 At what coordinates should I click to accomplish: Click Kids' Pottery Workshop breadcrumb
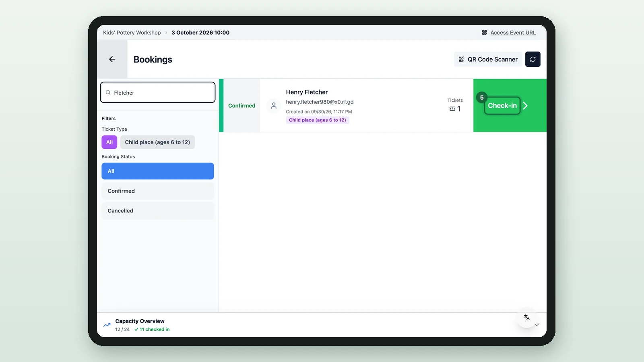click(132, 33)
